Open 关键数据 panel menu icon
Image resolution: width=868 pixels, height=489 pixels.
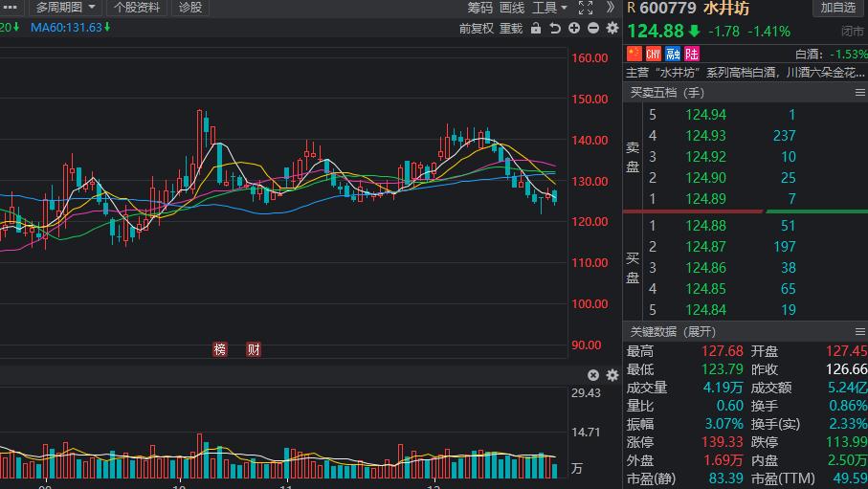[x=859, y=332]
